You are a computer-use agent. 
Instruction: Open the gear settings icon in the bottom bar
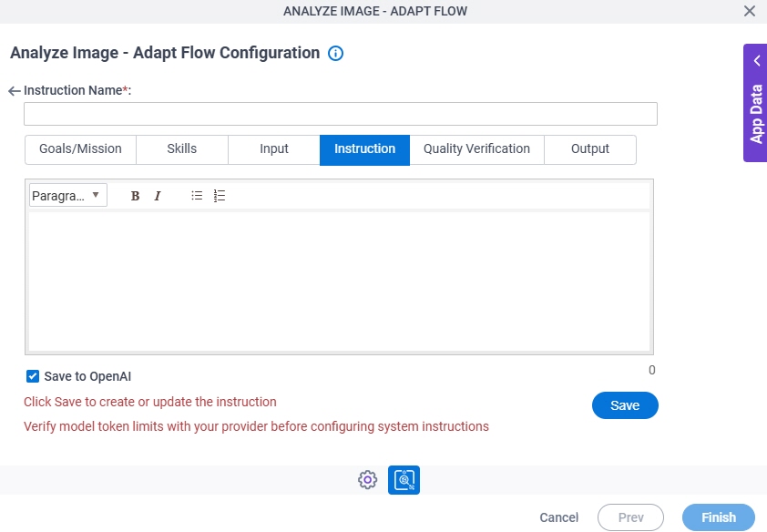click(367, 480)
